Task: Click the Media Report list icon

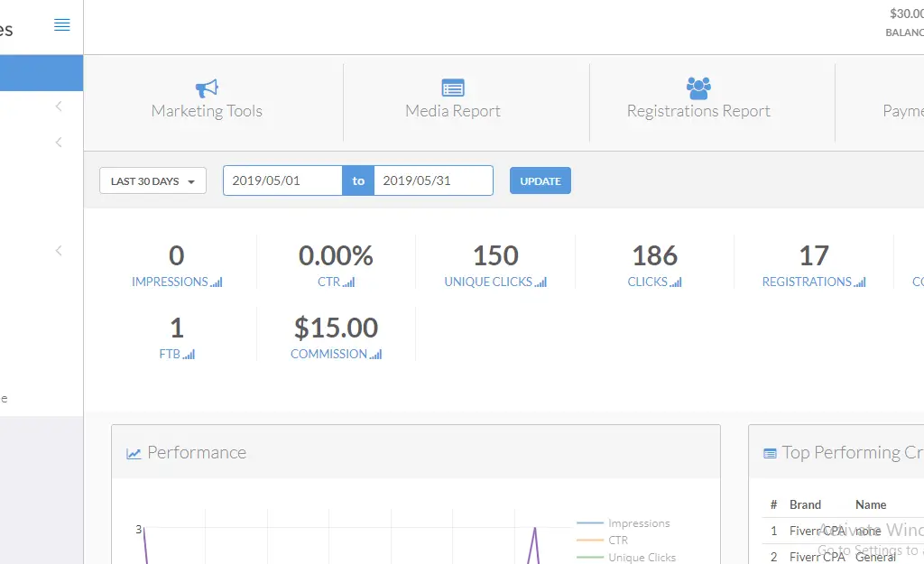Action: [x=453, y=88]
